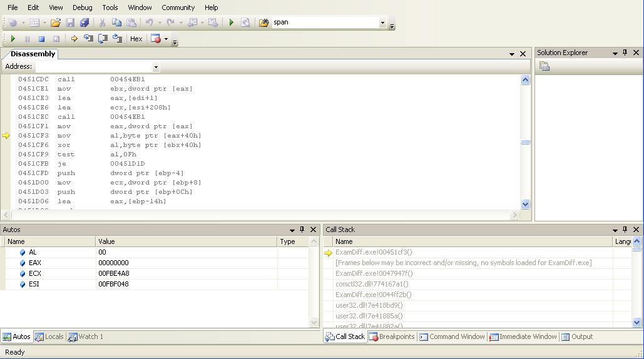The height and width of the screenshot is (359, 644).
Task: Click the Navigate Backward icon
Action: tap(192, 23)
